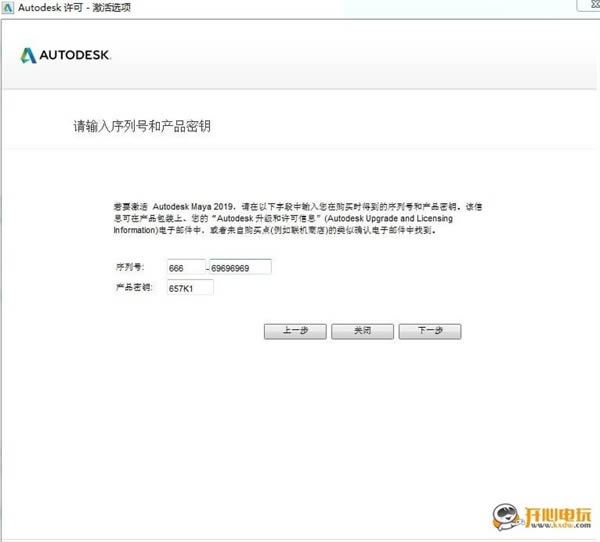Focus the serial number prefix field containing 666

point(186,267)
